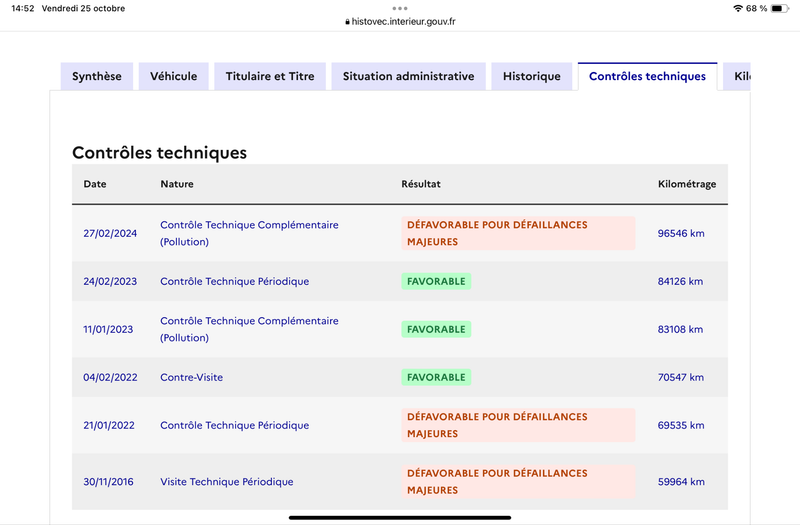Click the Date column header
800x525 pixels.
[x=95, y=184]
